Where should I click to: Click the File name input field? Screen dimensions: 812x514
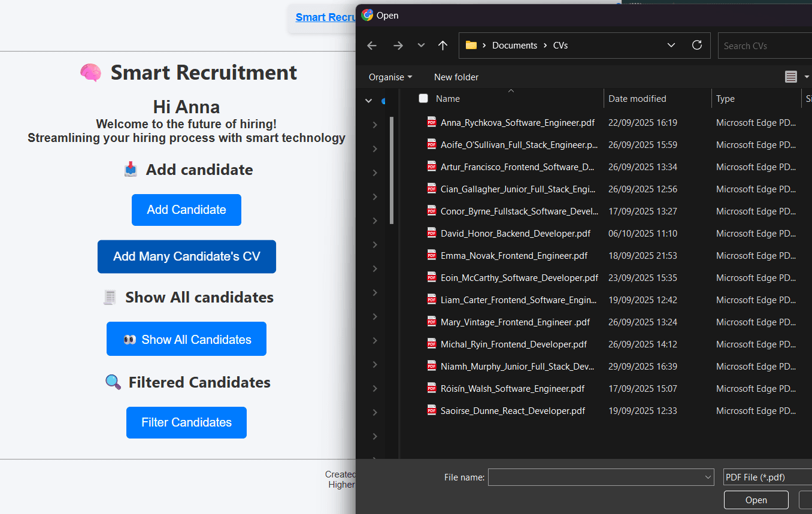coord(596,477)
